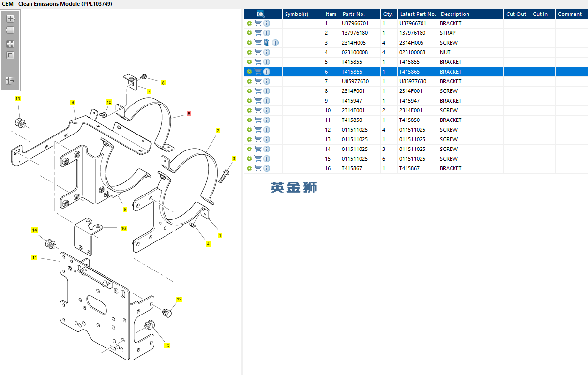This screenshot has height=375, width=588.
Task: Open info for item 13 screw
Action: click(x=267, y=139)
